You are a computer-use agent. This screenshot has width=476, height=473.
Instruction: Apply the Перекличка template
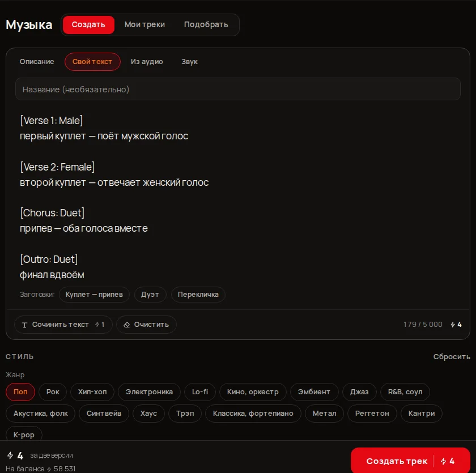point(198,295)
